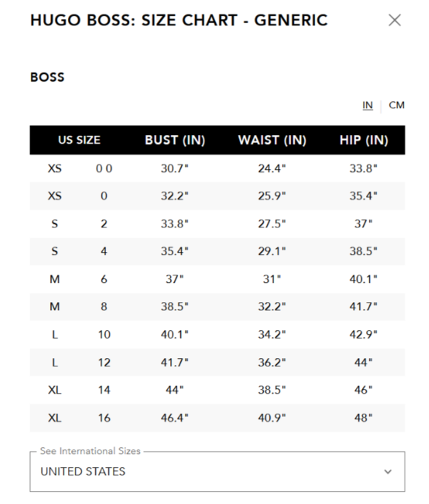Screen dimensions: 429x504
Task: Click the US SIZE column header
Action: (79, 140)
